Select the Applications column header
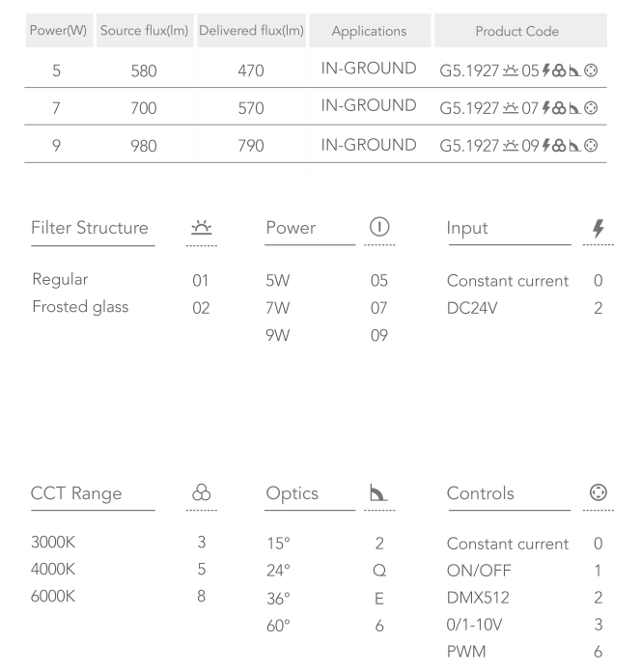641x672 pixels. [x=369, y=32]
